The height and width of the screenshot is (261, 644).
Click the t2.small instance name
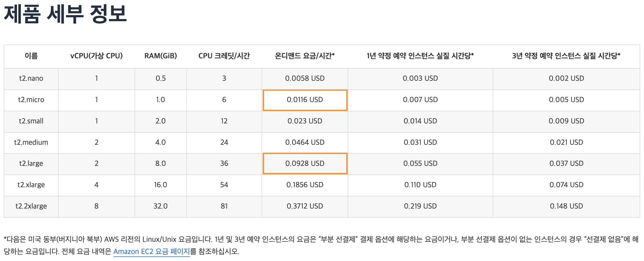(x=31, y=121)
